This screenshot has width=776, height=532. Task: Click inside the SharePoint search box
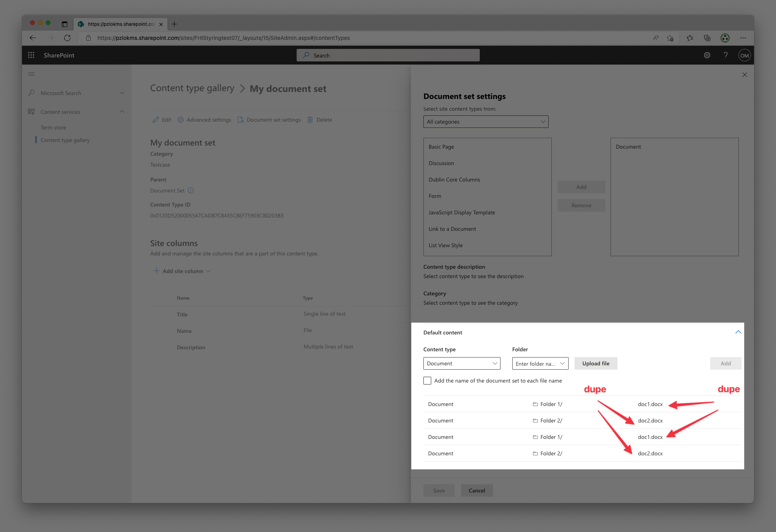click(x=387, y=55)
